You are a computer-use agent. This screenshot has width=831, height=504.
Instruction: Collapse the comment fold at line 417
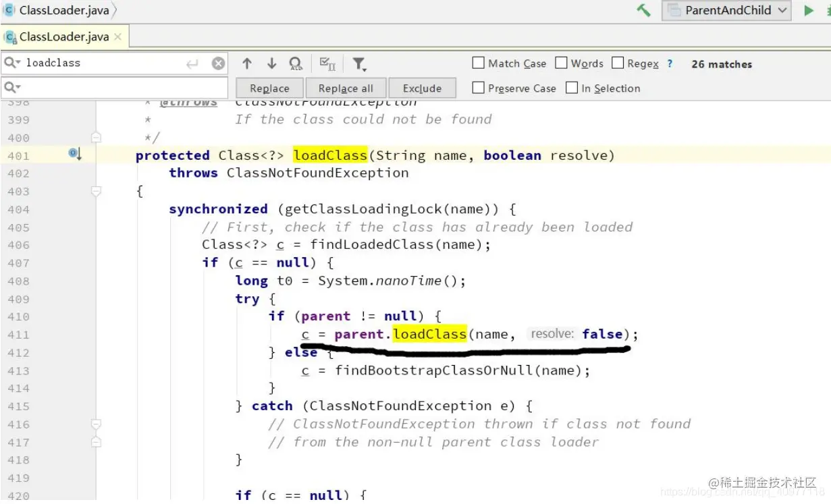(x=96, y=442)
